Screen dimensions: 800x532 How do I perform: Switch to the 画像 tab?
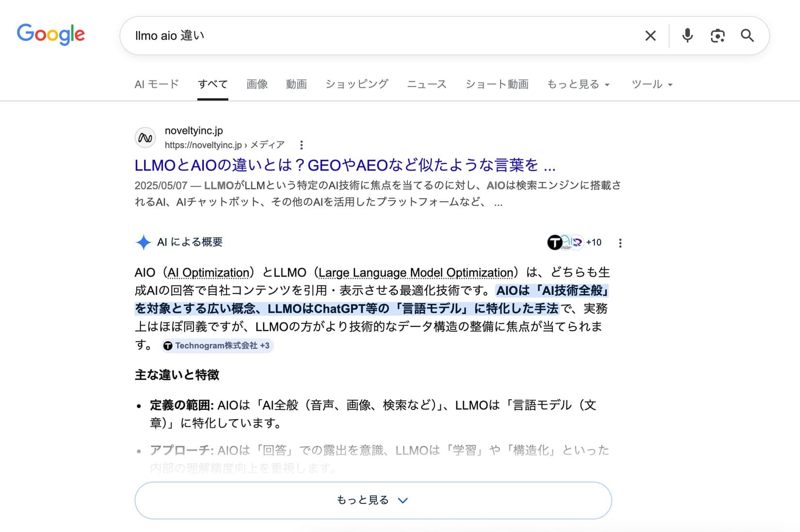257,84
